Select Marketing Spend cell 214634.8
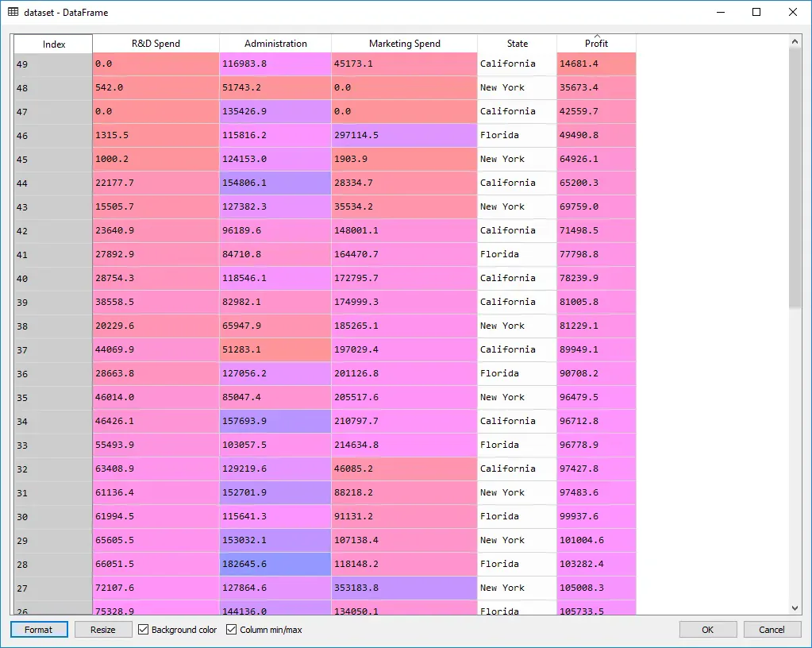The height and width of the screenshot is (648, 812). tap(404, 445)
